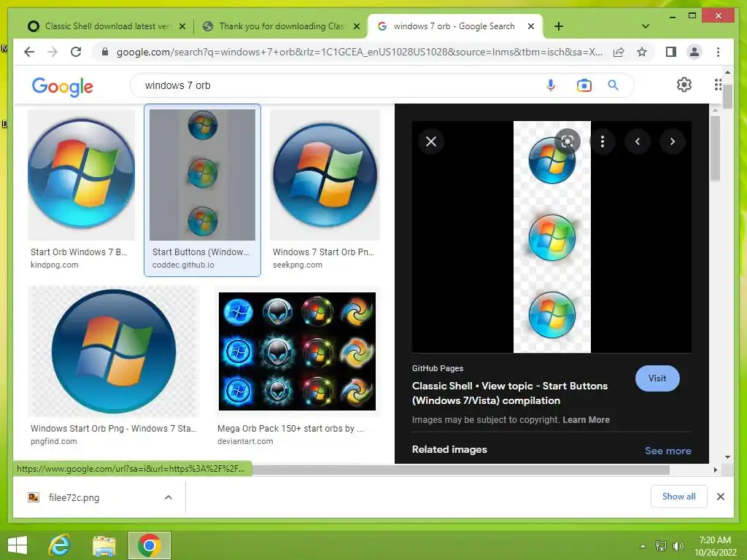Click See more related images
The image size is (747, 560).
pyautogui.click(x=668, y=451)
